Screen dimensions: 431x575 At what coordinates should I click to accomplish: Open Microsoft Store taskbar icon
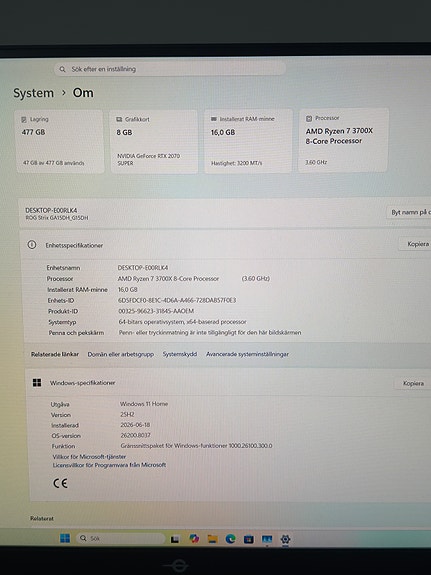click(249, 539)
